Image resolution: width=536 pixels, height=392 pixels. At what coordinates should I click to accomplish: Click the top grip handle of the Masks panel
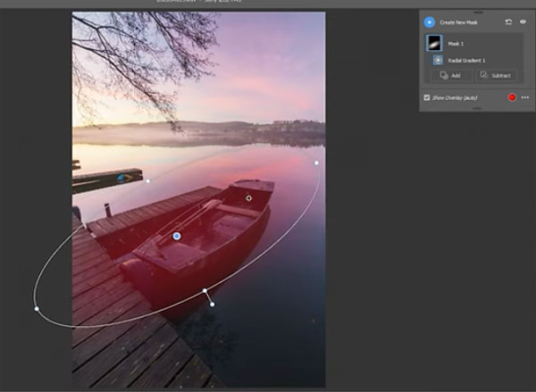tap(478, 12)
